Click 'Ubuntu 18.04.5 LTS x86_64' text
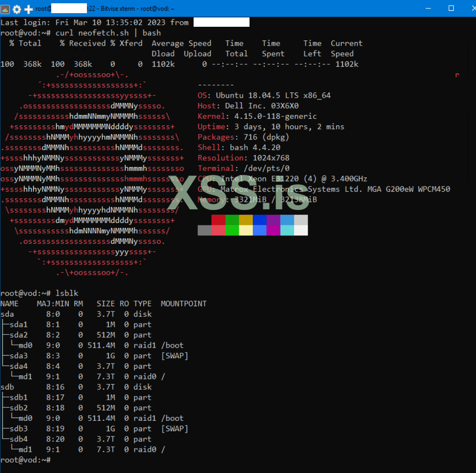This screenshot has height=473, width=476. point(273,95)
